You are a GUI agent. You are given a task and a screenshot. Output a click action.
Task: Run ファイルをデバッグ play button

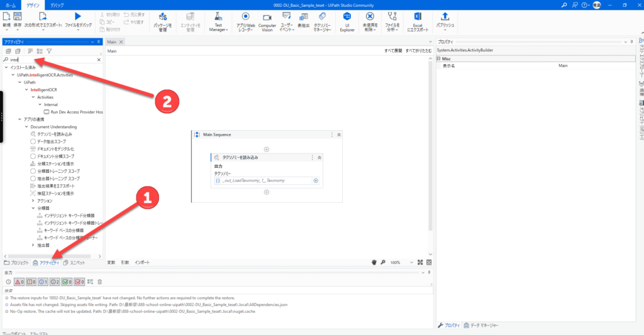[78, 16]
